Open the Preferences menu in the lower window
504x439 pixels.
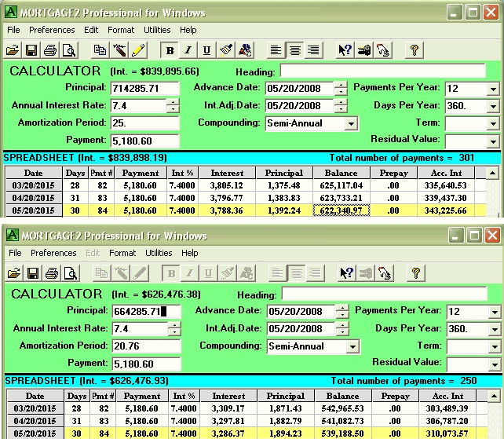click(53, 253)
